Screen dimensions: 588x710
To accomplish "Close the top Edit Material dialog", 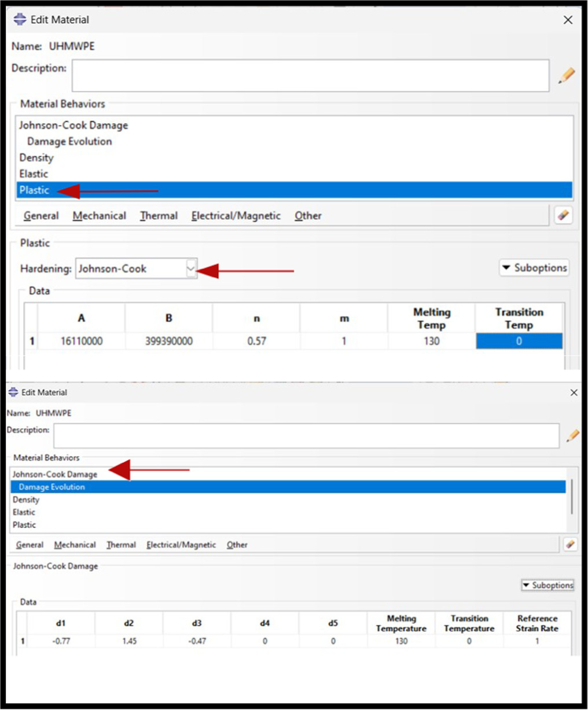I will pyautogui.click(x=568, y=20).
